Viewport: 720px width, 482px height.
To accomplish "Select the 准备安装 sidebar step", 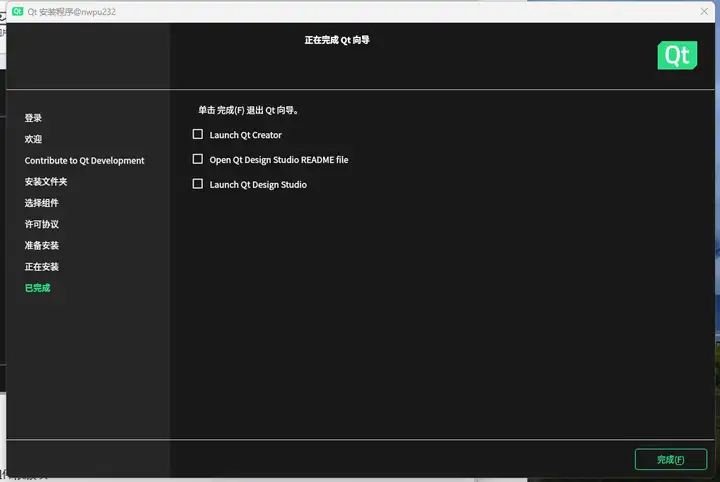I will tap(42, 246).
